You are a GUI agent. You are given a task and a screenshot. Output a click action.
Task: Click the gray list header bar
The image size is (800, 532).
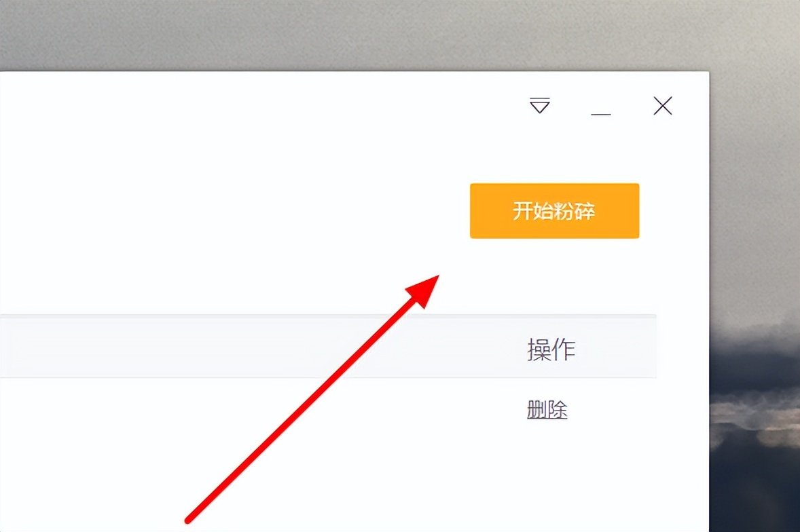coord(328,347)
